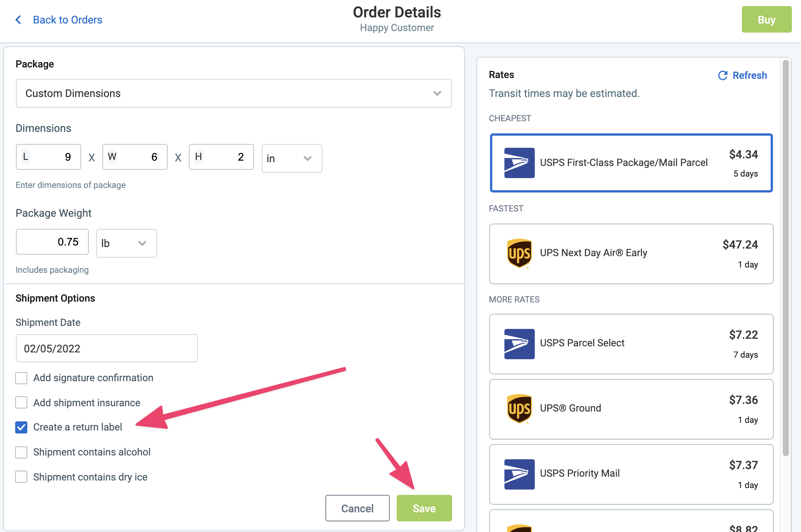Open the inches unit dropdown
The image size is (801, 532).
tap(292, 158)
